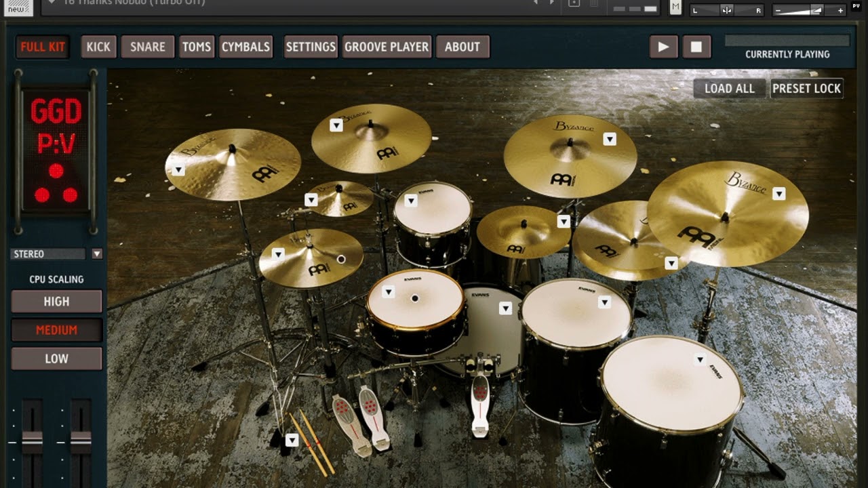This screenshot has height=488, width=868.
Task: Open the small splash cymbal dropdown arrow
Action: 311,200
